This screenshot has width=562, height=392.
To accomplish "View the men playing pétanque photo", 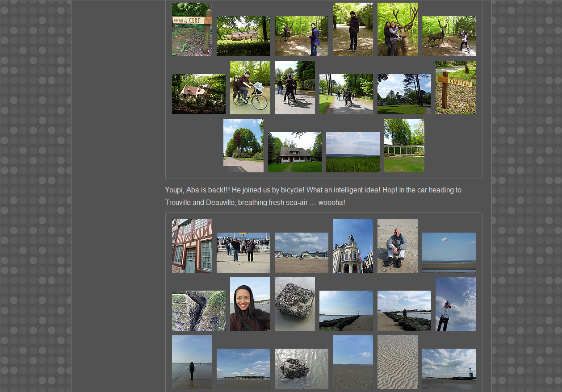I will coord(243,253).
